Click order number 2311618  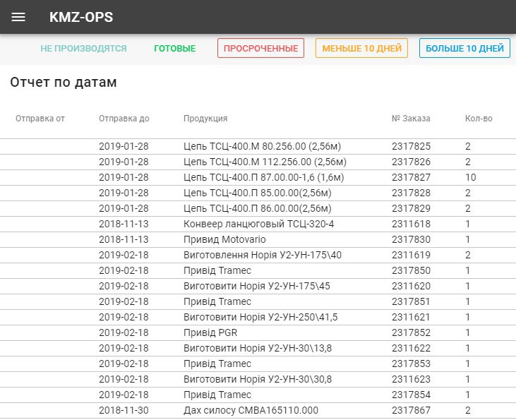(x=411, y=224)
